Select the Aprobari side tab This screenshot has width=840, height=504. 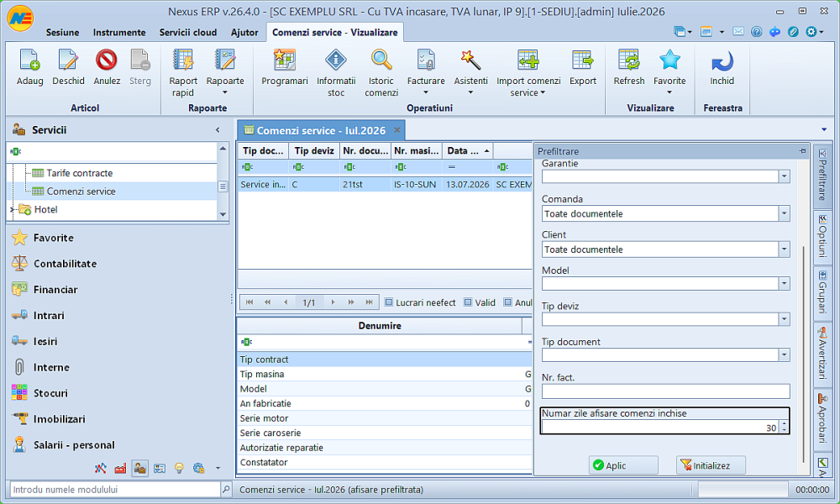(822, 419)
